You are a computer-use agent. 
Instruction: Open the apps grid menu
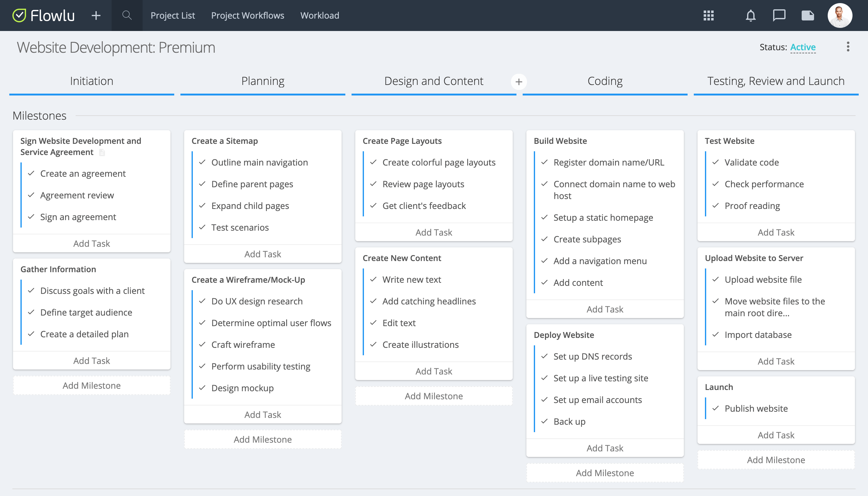coord(709,15)
